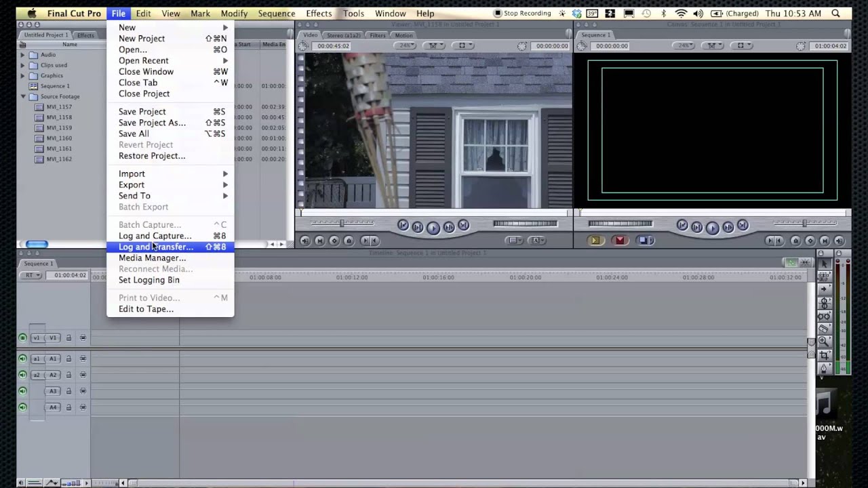This screenshot has width=868, height=488.
Task: Open Spotlight search in menu bar
Action: (x=836, y=14)
